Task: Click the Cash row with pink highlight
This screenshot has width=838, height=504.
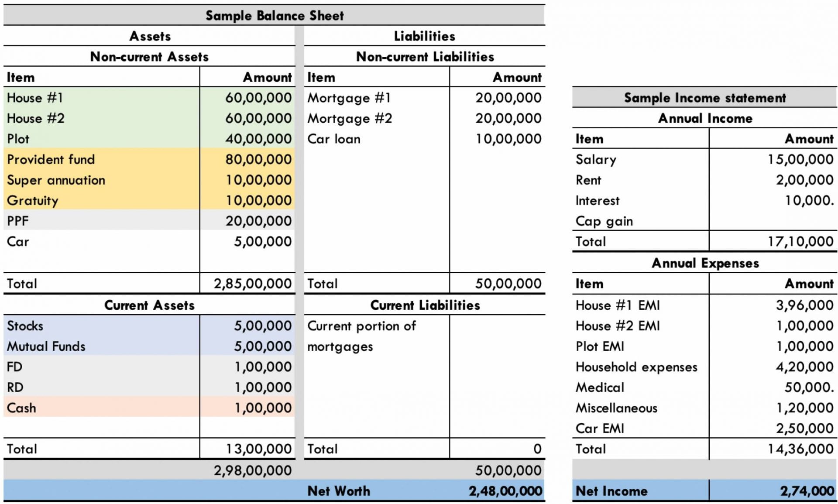Action: point(21,408)
